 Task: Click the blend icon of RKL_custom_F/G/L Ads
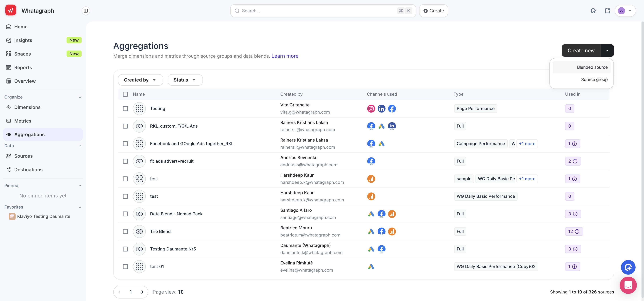coord(139,126)
